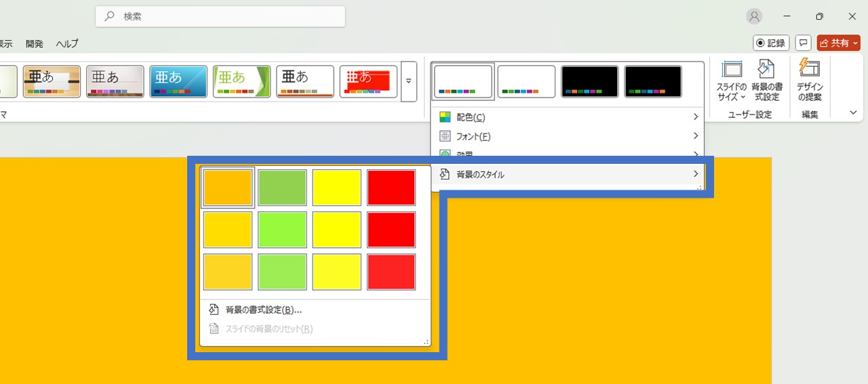
Task: Pick the top-row green background style swatch
Action: (282, 188)
